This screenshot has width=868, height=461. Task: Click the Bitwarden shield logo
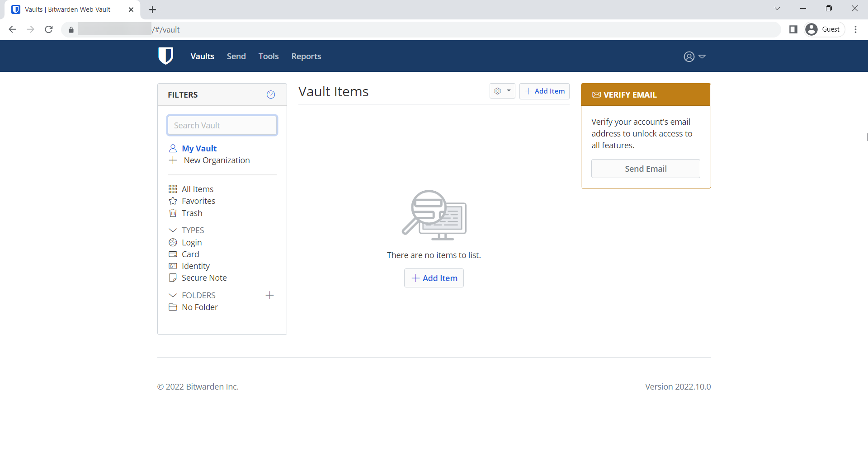point(165,56)
